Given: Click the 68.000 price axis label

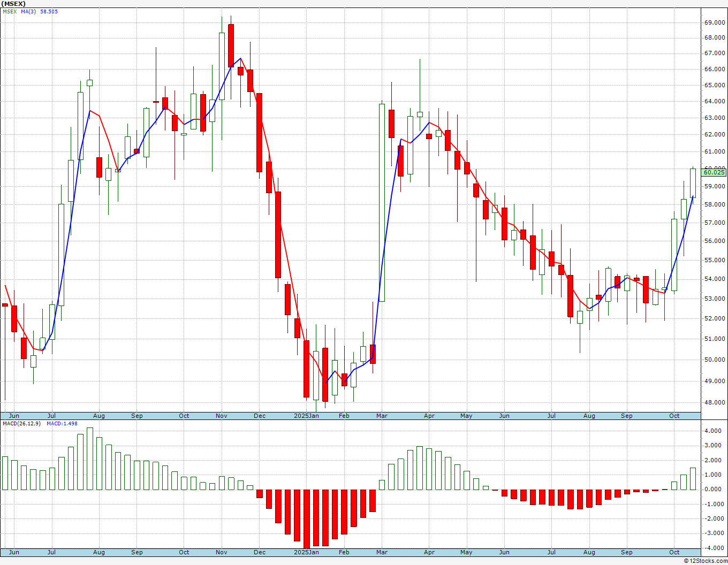Looking at the screenshot, I should coord(715,38).
